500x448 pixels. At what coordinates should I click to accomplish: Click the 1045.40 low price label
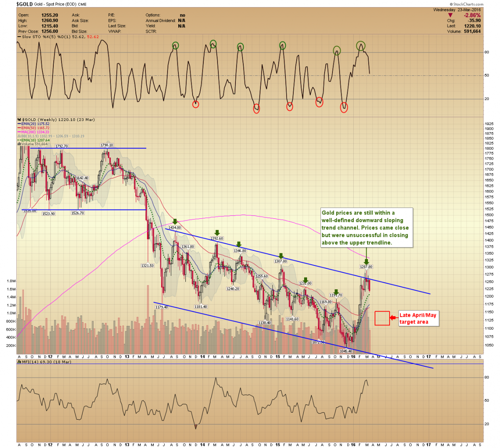(346, 351)
